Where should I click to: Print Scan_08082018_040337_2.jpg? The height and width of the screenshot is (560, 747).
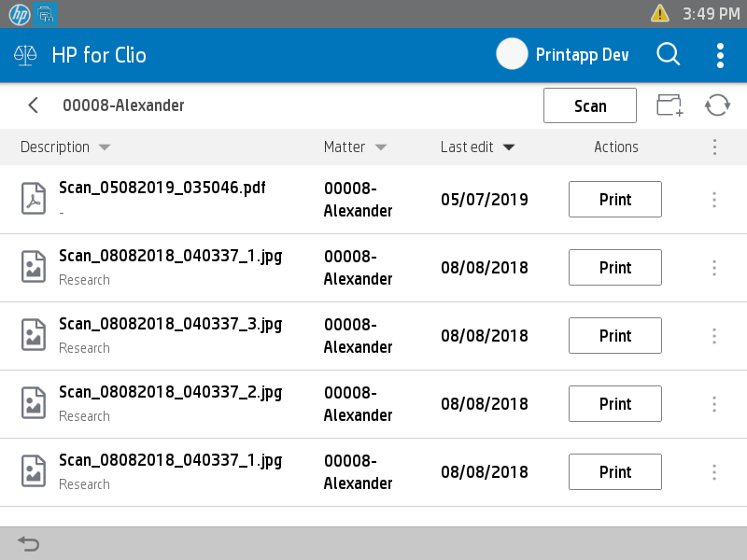tap(615, 404)
